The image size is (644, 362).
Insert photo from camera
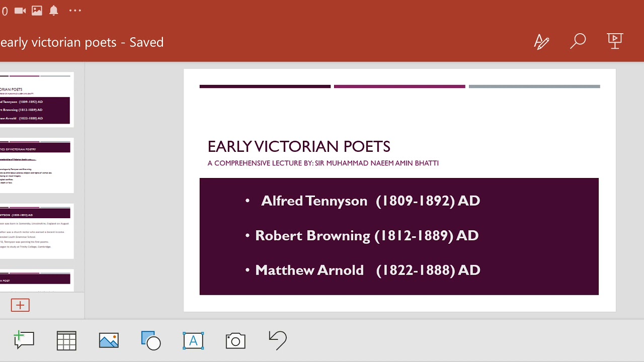click(235, 340)
